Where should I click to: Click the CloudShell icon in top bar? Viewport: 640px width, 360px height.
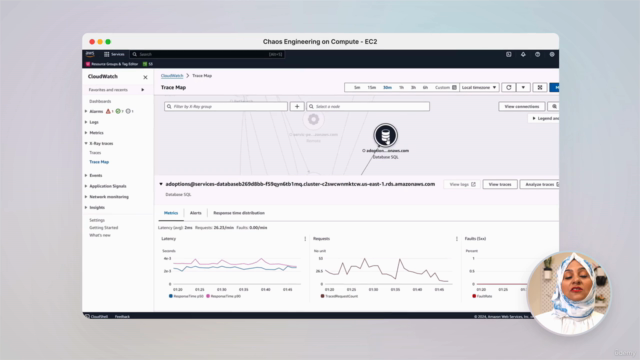[509, 54]
